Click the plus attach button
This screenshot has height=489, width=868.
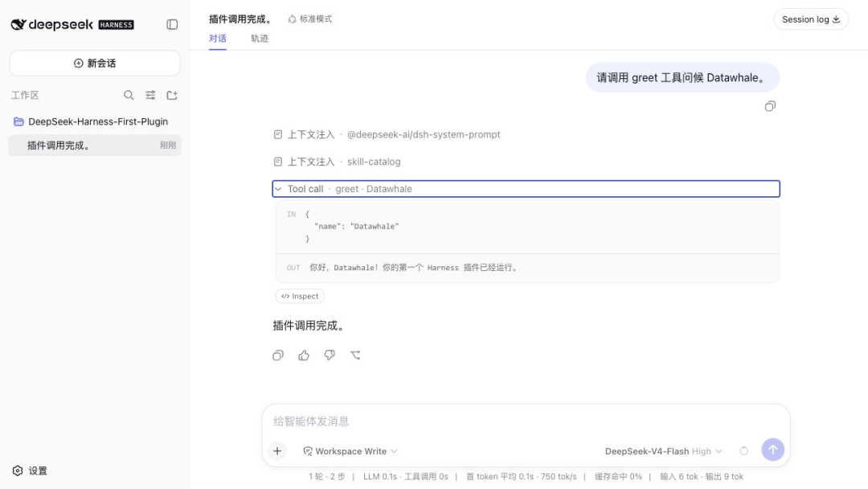(x=277, y=451)
